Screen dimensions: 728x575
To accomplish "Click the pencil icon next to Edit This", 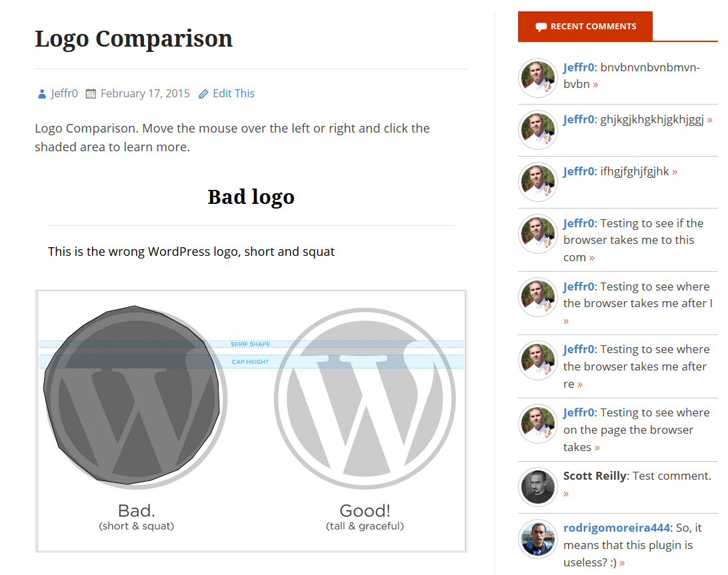I will tap(204, 94).
